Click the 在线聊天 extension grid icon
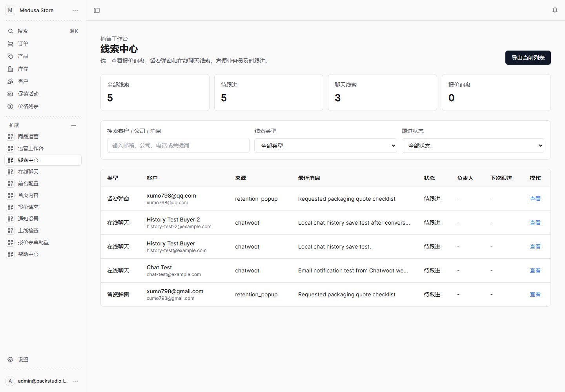The height and width of the screenshot is (392, 565). point(11,172)
